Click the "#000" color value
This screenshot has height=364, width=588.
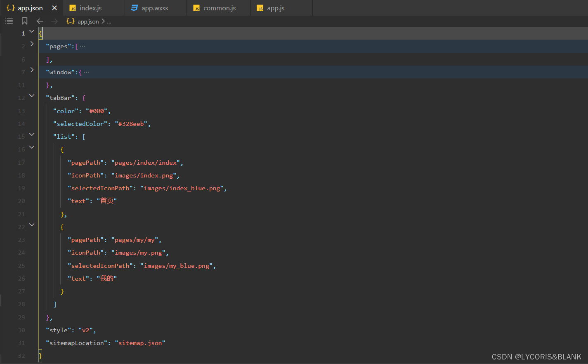pos(97,111)
